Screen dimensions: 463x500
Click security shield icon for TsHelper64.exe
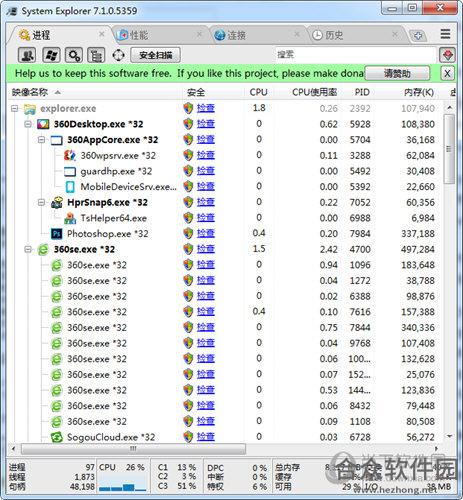pyautogui.click(x=188, y=218)
